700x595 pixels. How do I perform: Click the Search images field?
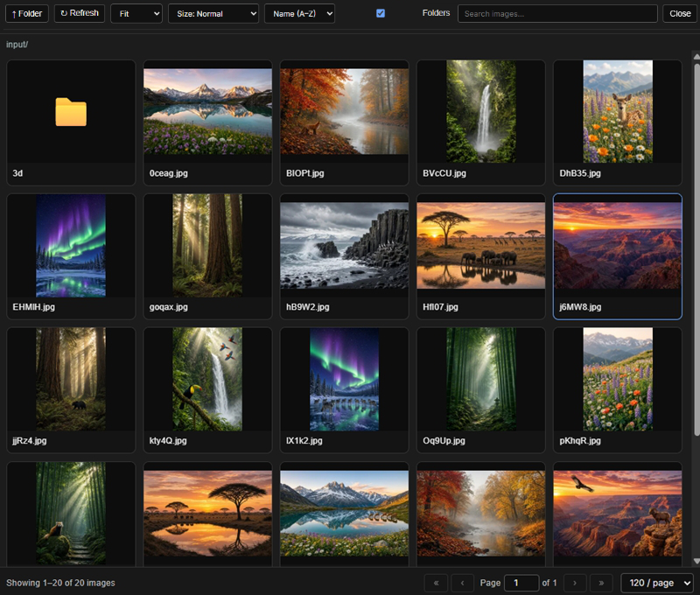[x=557, y=13]
